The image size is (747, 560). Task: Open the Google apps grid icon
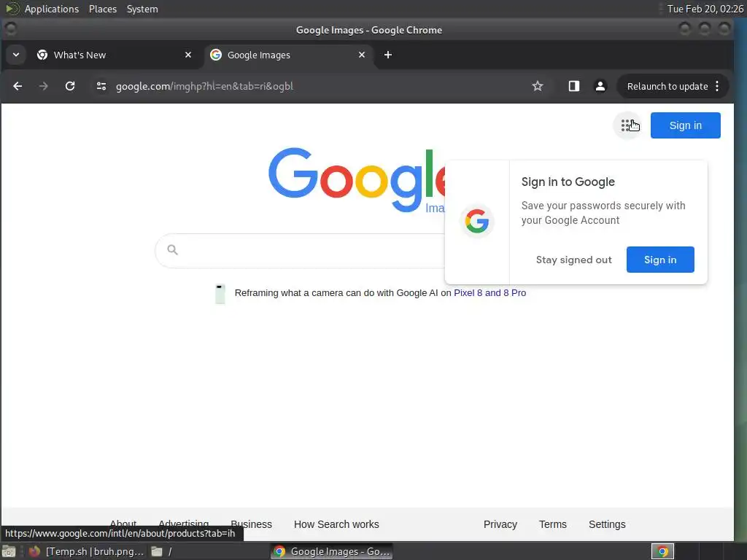tap(627, 125)
